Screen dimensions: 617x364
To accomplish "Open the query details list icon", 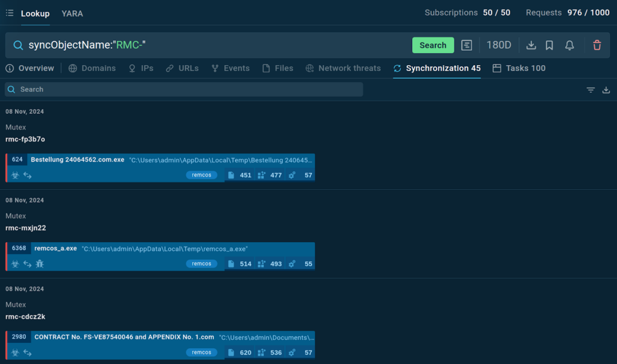I will [x=466, y=45].
